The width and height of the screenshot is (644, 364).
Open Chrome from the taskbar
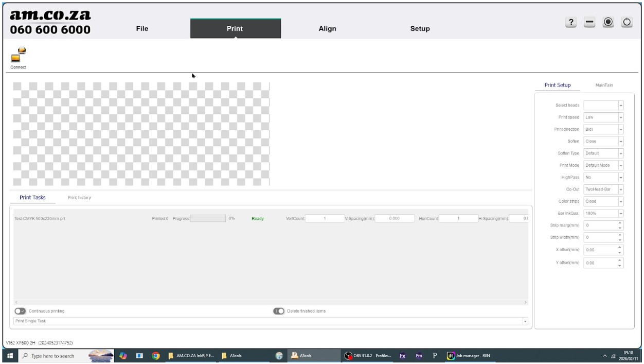[x=156, y=356]
